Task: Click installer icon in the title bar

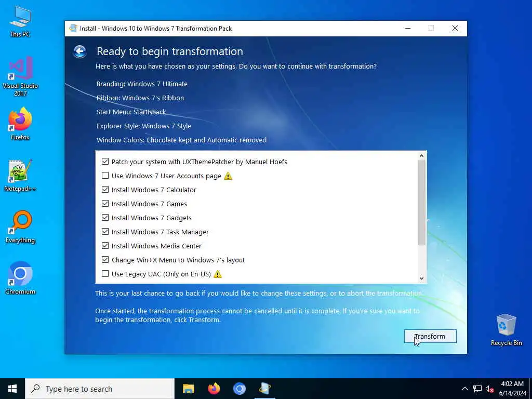Action: coord(73,28)
